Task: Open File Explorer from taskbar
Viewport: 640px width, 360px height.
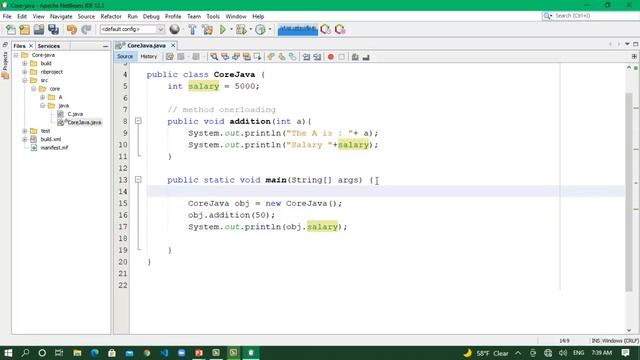Action: 77,353
